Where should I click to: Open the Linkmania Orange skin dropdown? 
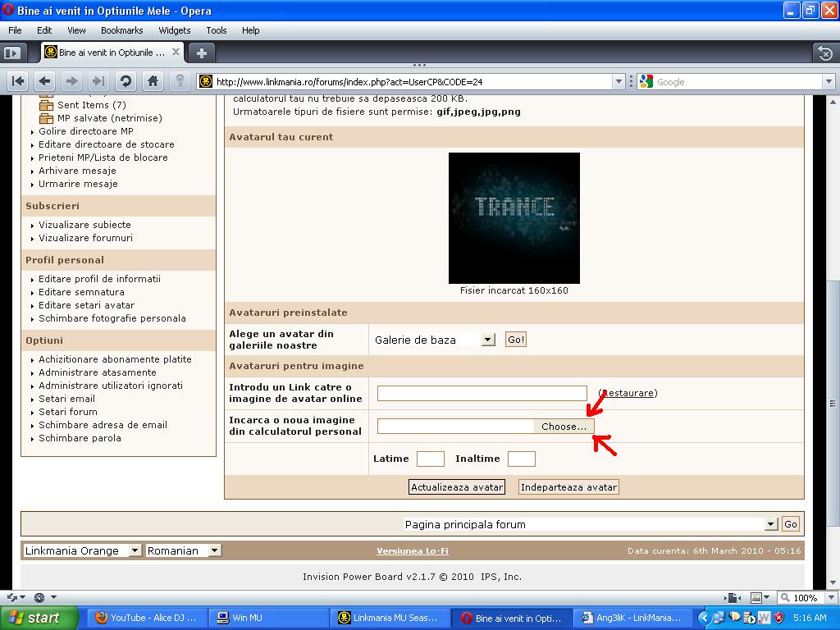point(135,550)
